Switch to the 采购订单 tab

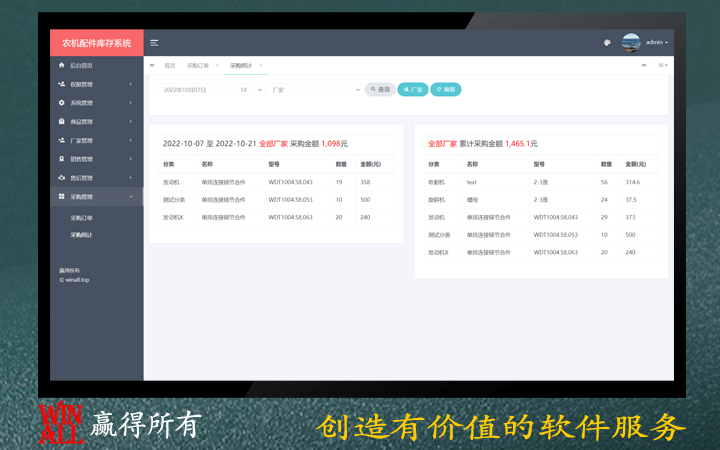[x=197, y=66]
